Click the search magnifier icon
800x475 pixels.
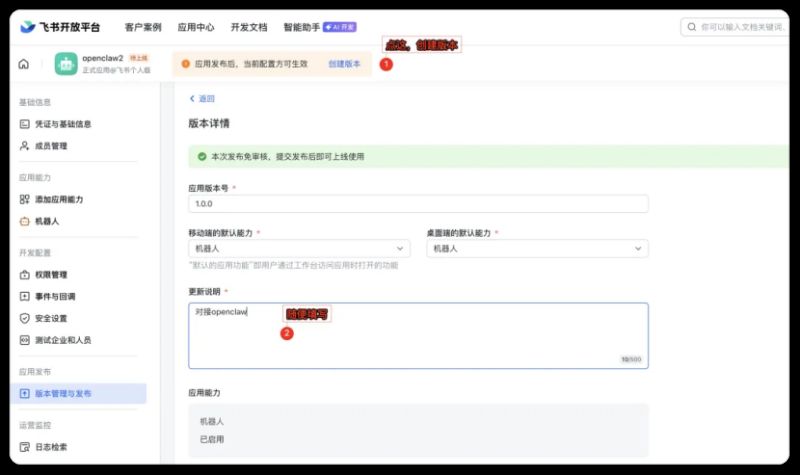click(691, 27)
